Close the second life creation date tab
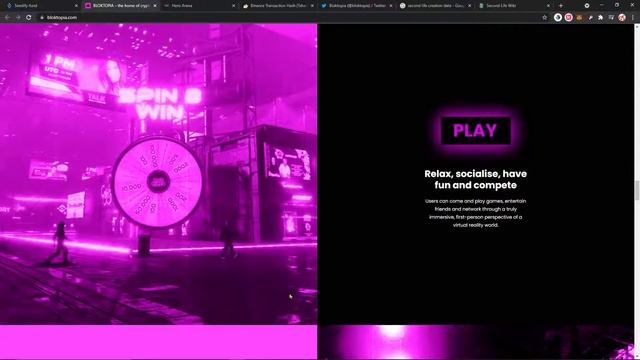Screen dimensions: 640x360 [469, 6]
